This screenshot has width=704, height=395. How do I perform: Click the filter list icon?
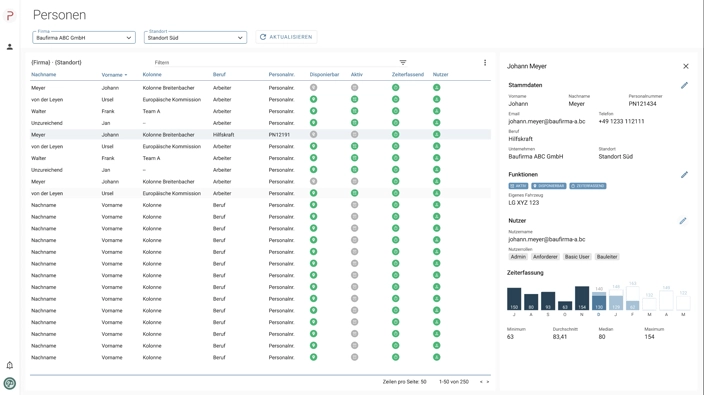(x=403, y=62)
